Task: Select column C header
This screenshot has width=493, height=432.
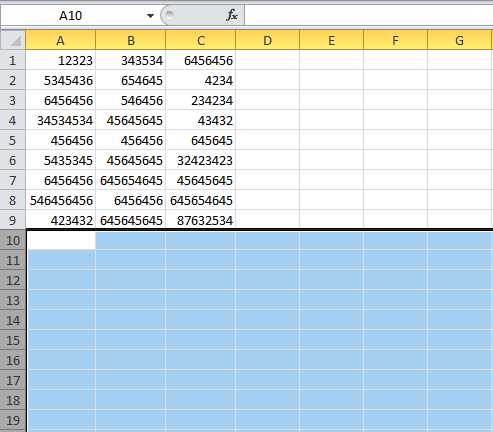Action: pos(201,40)
